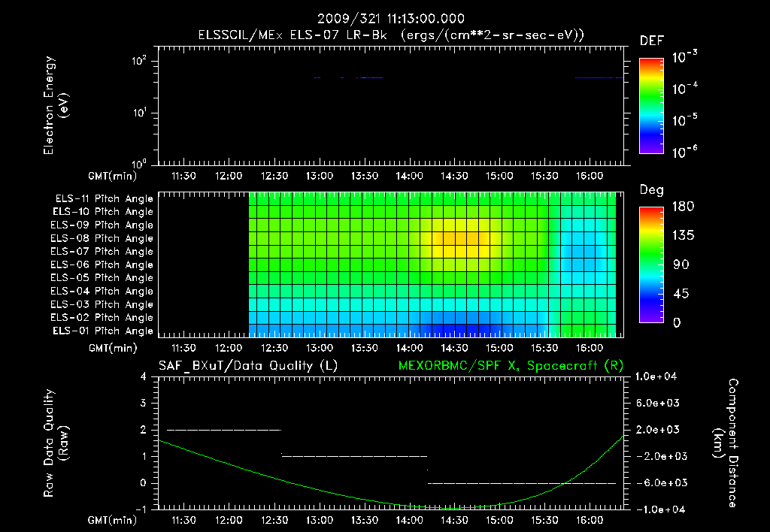Select the ELS-02 Pitch Angle row label
Screen dimensions: 770x532
(102, 318)
